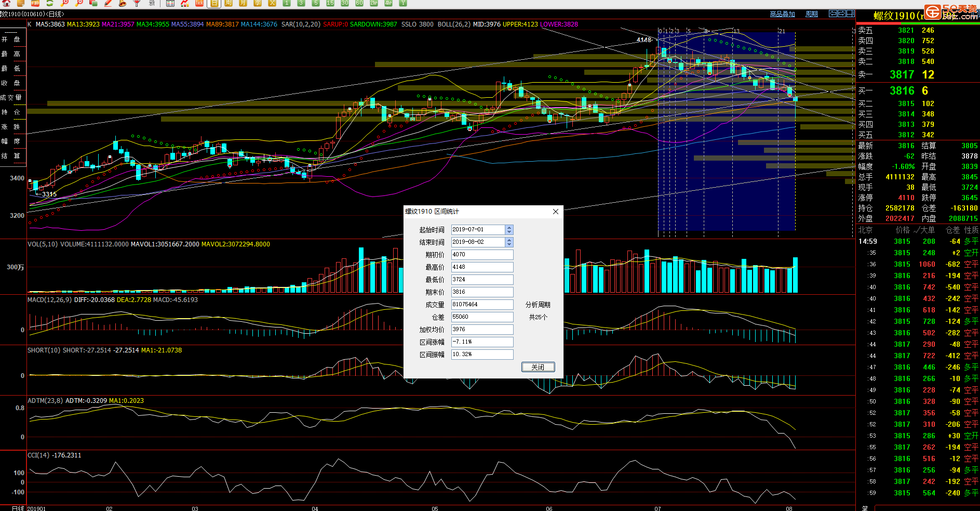Viewport: 980px width, 511px height.
Task: Toggle the side panel layout icon
Action: (850, 14)
